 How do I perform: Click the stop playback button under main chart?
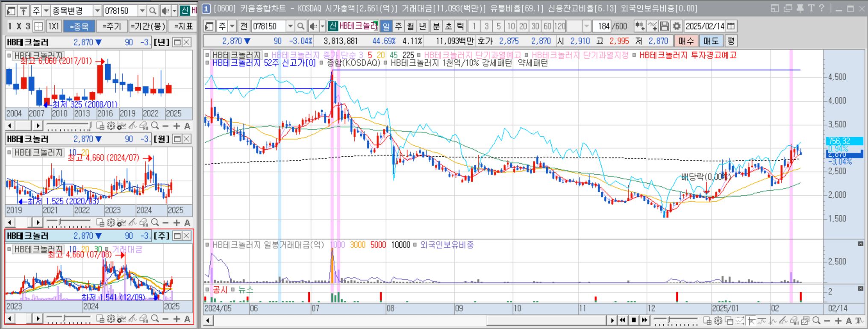(x=633, y=320)
